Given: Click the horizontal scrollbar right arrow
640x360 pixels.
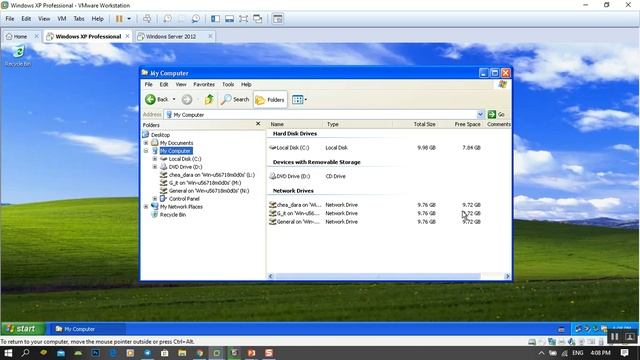Looking at the screenshot, I should pos(507,276).
